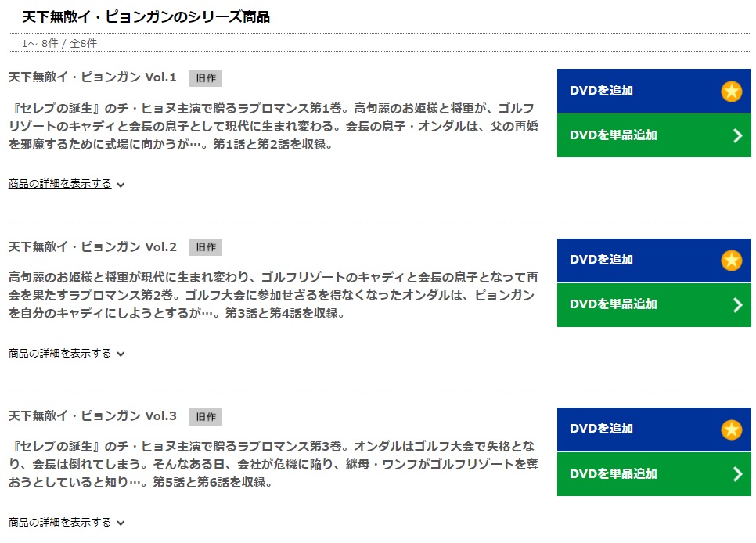This screenshot has width=756, height=543.
Task: Open 商品の詳細を表示する link under Vol.2
Action: point(59,353)
